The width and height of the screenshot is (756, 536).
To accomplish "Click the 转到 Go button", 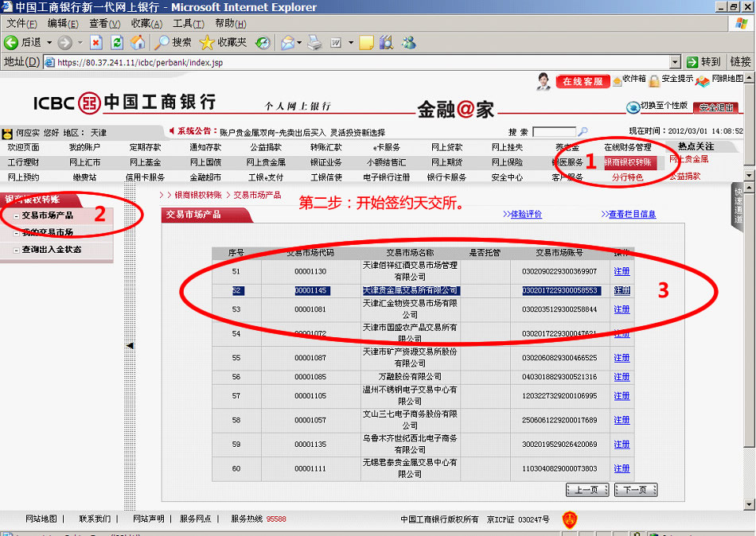I will coord(704,62).
